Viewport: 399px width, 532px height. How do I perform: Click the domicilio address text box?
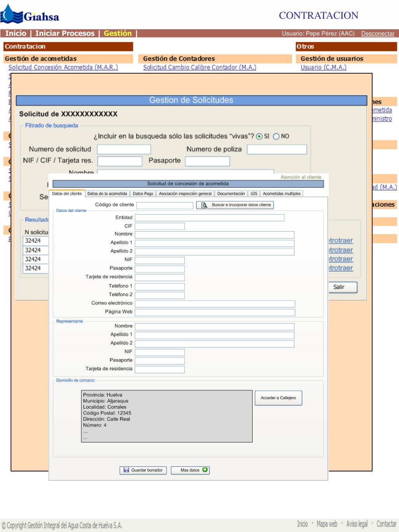(167, 416)
